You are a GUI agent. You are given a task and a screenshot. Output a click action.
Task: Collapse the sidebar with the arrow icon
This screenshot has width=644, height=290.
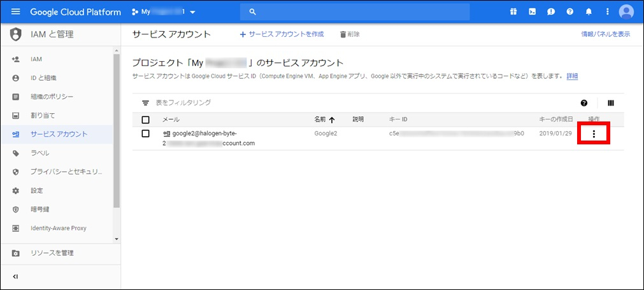tap(16, 277)
